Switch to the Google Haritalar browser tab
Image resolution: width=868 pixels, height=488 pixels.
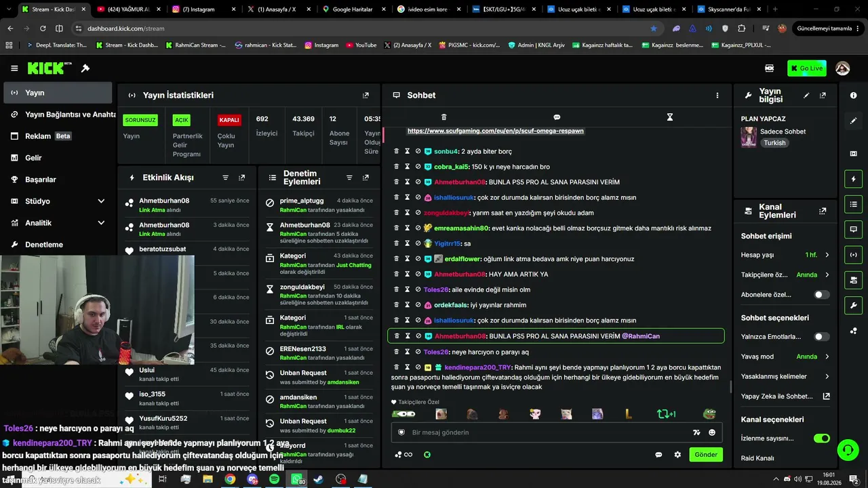(x=353, y=9)
